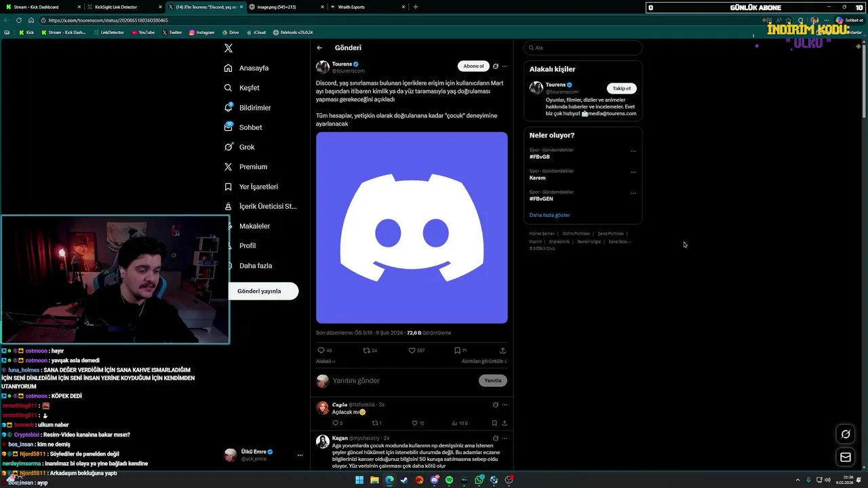Open WhatsApp from the taskbar
Image resolution: width=868 pixels, height=488 pixels.
click(x=479, y=480)
